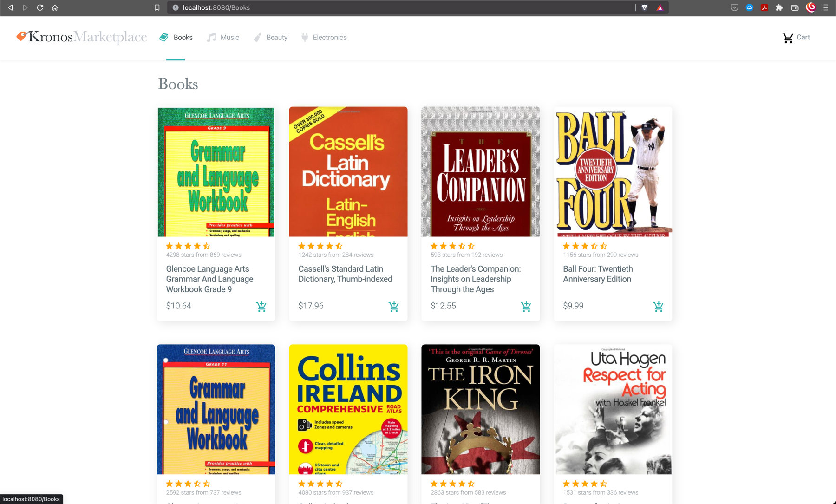The image size is (836, 504).
Task: Open the Kronos Marketplace logo link
Action: (x=82, y=37)
